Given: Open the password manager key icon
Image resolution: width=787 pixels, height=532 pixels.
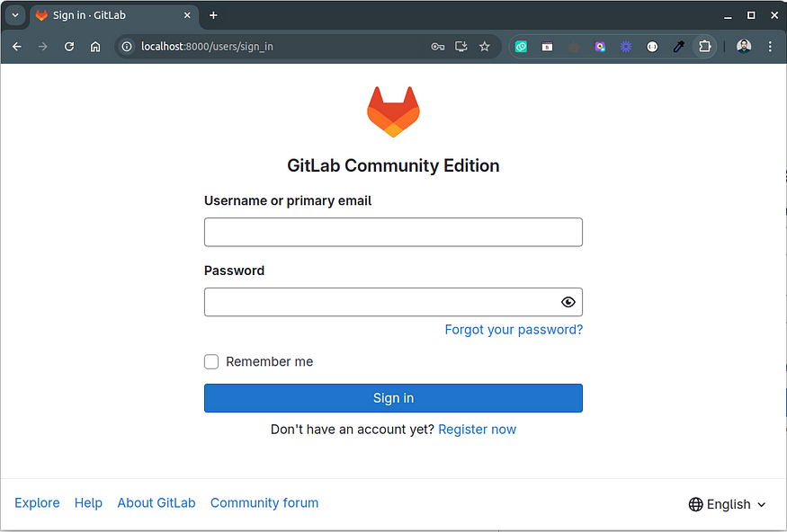Looking at the screenshot, I should [438, 47].
